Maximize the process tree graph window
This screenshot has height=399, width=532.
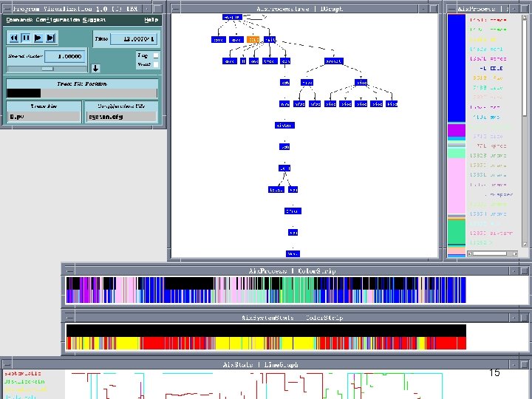(x=434, y=9)
